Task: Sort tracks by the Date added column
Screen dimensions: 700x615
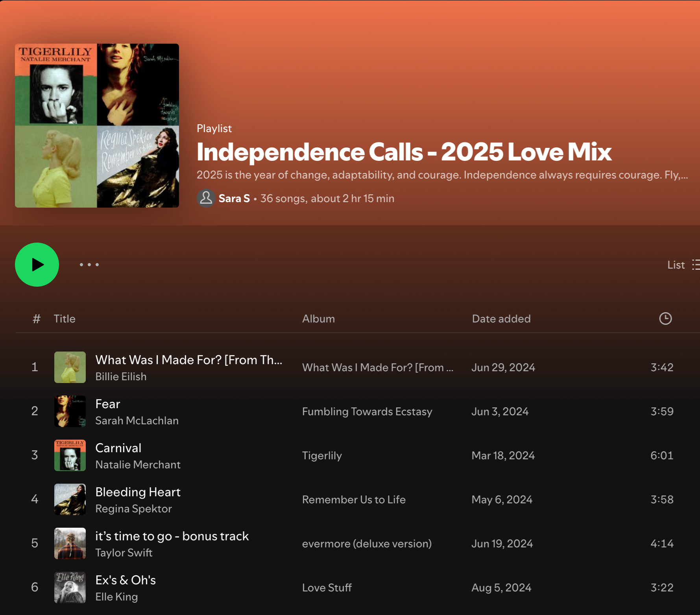Action: point(501,319)
